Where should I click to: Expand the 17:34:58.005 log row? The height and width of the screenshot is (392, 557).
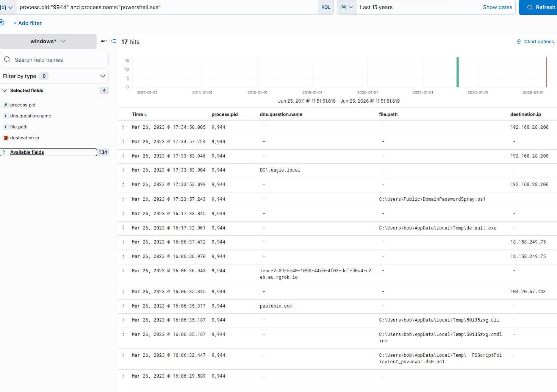click(124, 127)
